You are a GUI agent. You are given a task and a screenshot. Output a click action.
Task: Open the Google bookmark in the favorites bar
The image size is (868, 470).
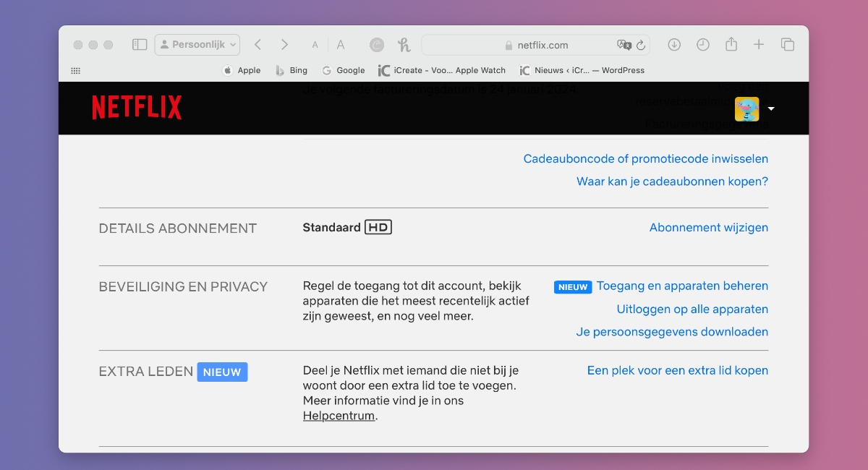[343, 70]
